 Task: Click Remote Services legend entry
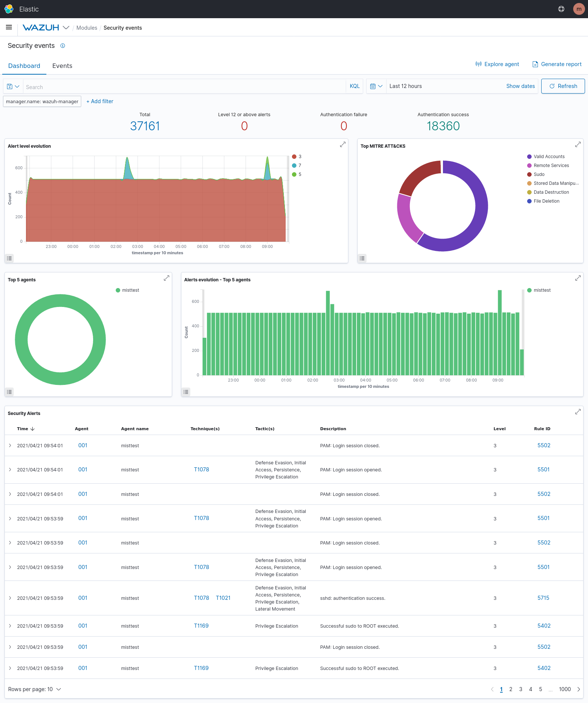548,166
